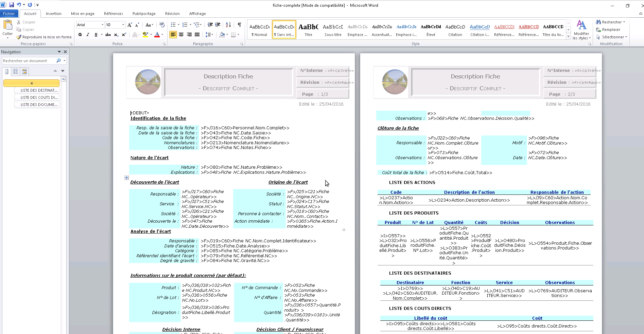Toggle strikethrough (abc) formatting
644x334 pixels.
pos(108,35)
